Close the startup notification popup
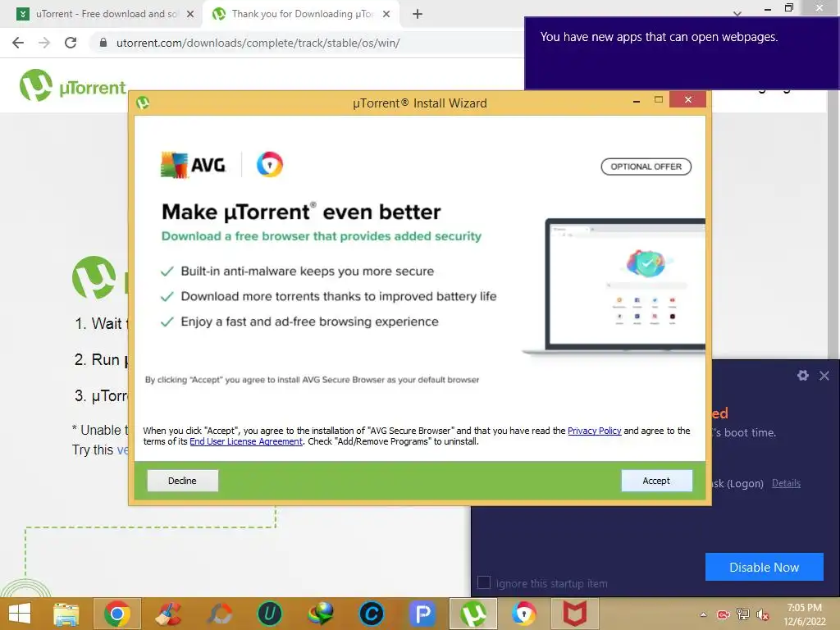 click(824, 376)
